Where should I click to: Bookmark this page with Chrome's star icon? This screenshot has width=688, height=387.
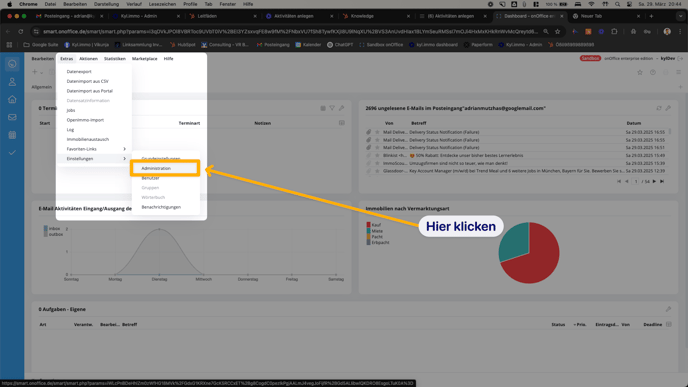[x=557, y=32]
